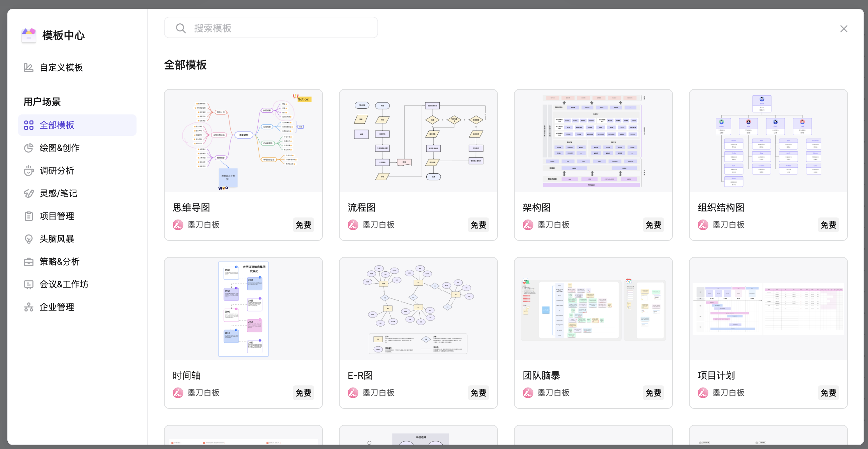Click the 流程图 title text
This screenshot has height=449, width=868.
tap(361, 207)
